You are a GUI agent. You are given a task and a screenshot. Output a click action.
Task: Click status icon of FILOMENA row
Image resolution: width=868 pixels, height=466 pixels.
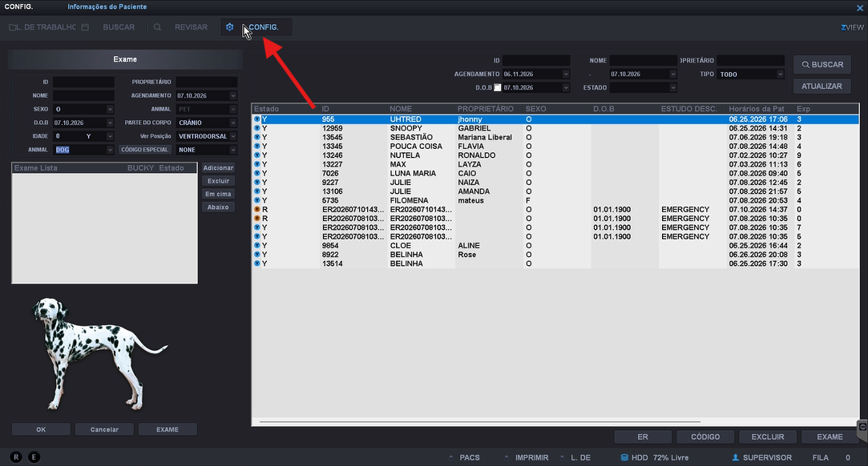[x=256, y=201]
